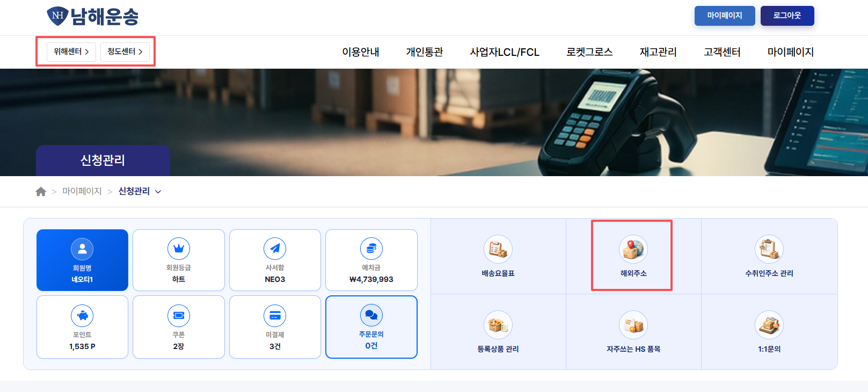The width and height of the screenshot is (868, 392).
Task: Open the 고객센터 menu
Action: point(722,52)
